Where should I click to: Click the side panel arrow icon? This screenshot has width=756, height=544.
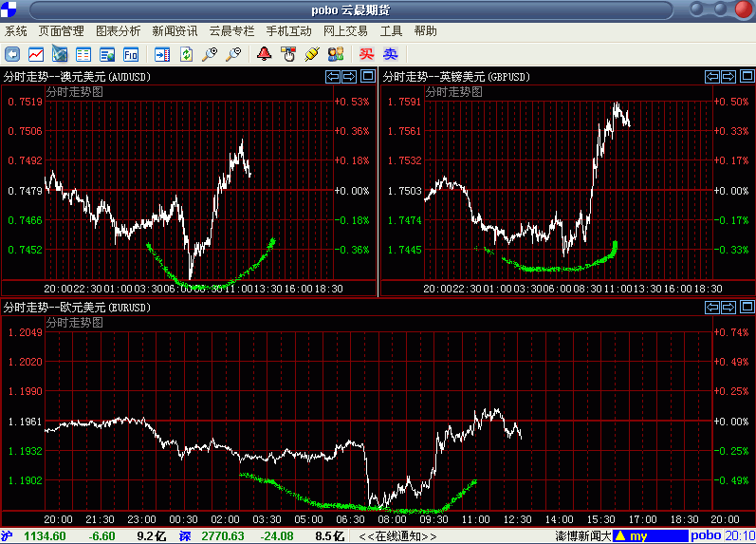162,54
